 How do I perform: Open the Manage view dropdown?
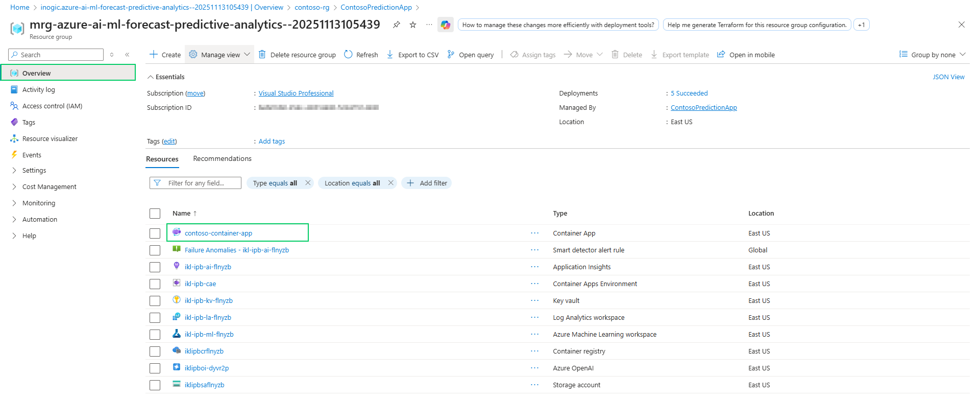click(220, 55)
